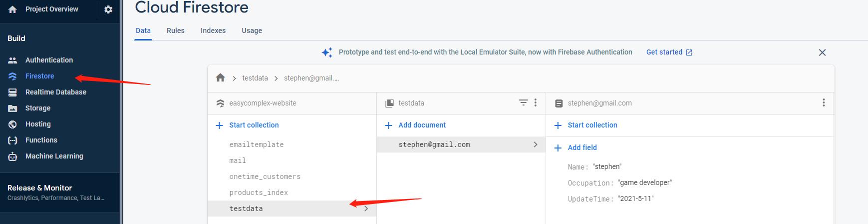This screenshot has height=224, width=868.
Task: Select emailtemplate collection
Action: (x=292, y=144)
